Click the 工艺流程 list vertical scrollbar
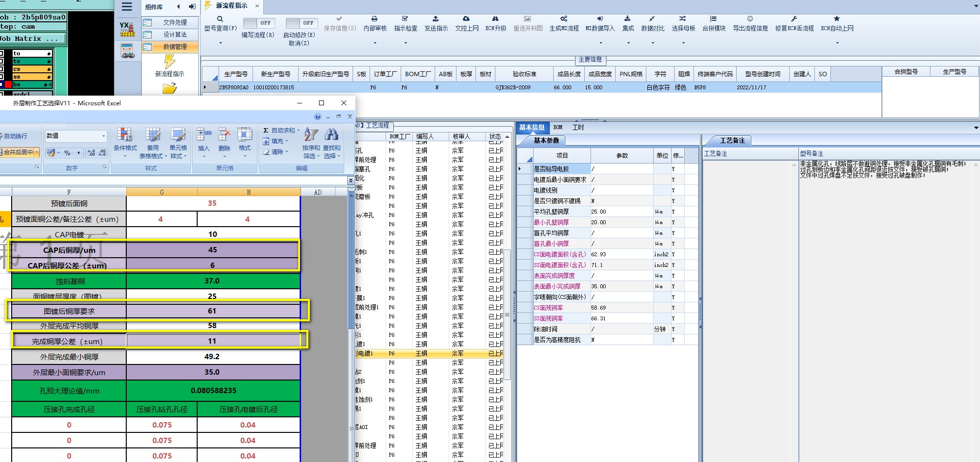Screen dimensions: 980x462 click(x=507, y=315)
